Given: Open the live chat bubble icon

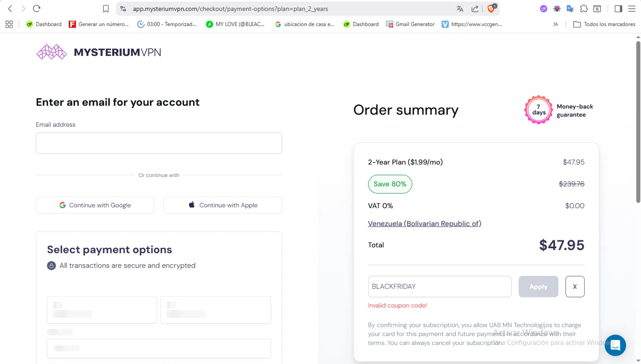Looking at the screenshot, I should coord(615,345).
